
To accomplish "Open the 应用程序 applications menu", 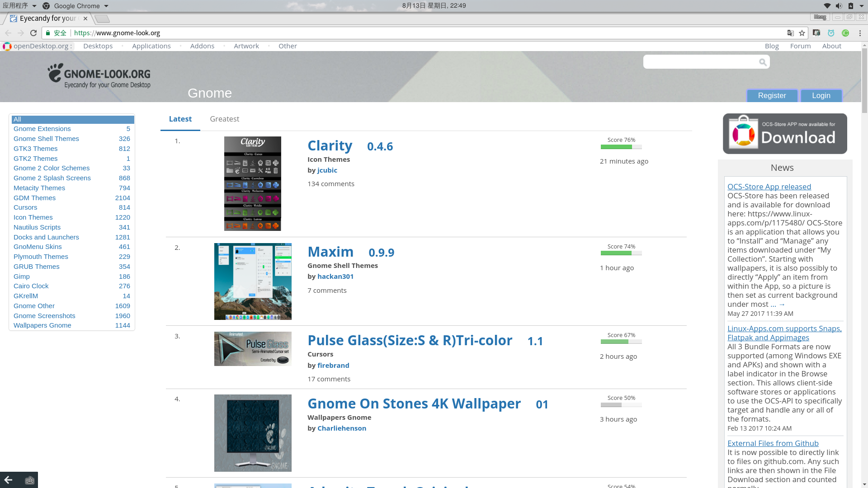I will point(19,6).
